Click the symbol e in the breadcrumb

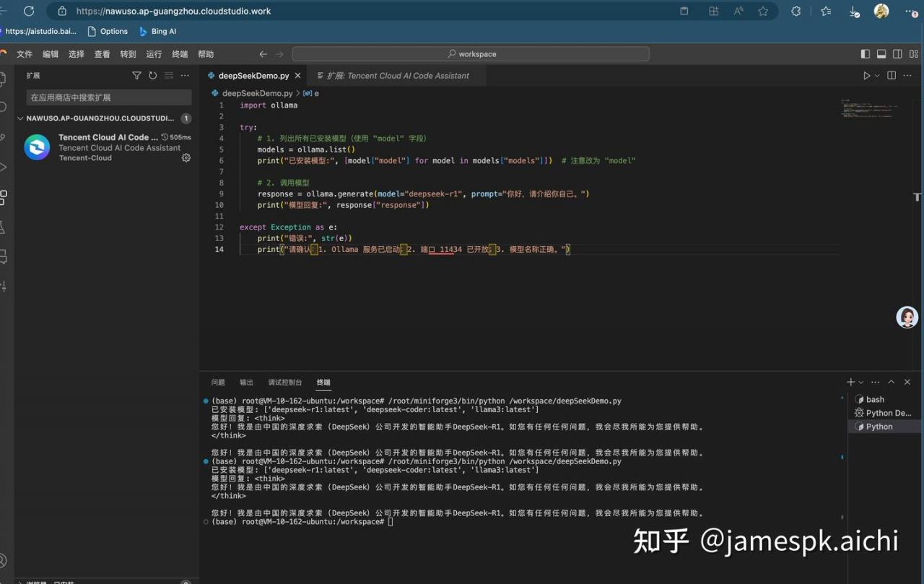(311, 93)
